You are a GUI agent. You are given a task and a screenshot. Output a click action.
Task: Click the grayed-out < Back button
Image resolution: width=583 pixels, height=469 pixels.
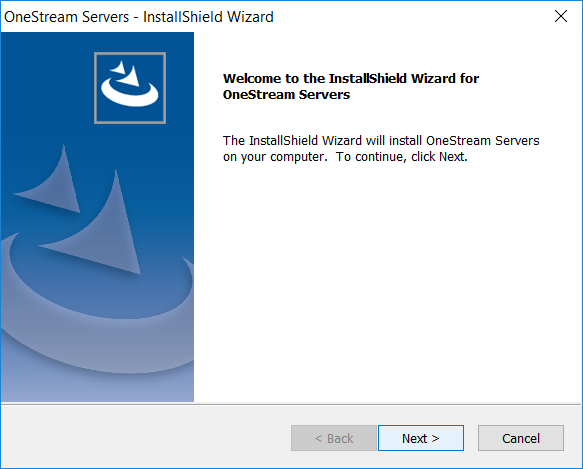pos(334,438)
